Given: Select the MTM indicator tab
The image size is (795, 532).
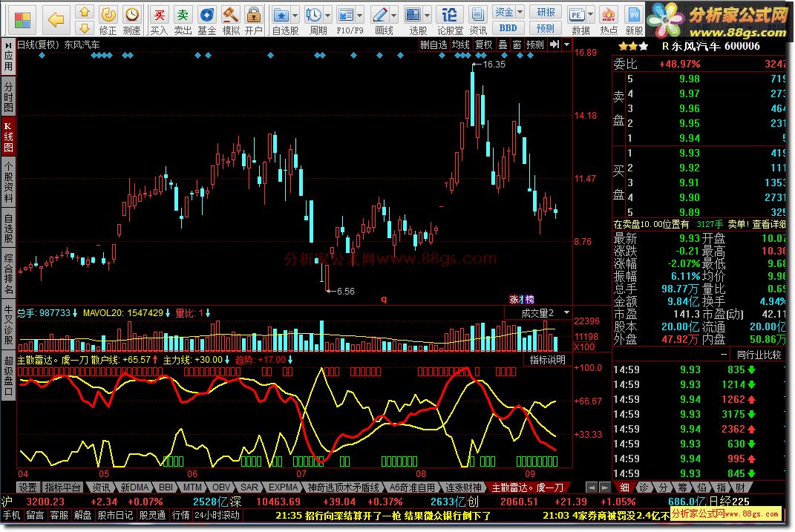Looking at the screenshot, I should pos(192,487).
